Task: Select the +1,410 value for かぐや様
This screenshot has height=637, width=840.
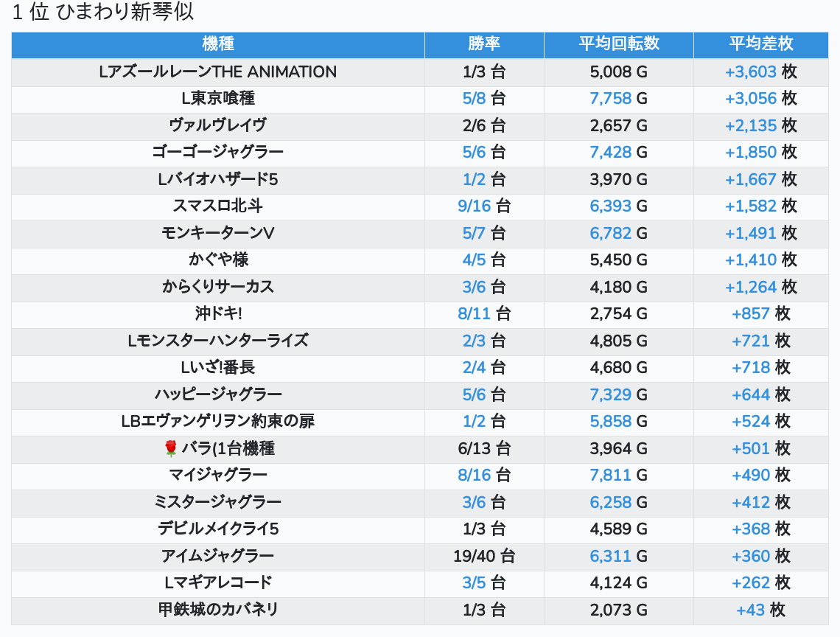Action: point(750,260)
